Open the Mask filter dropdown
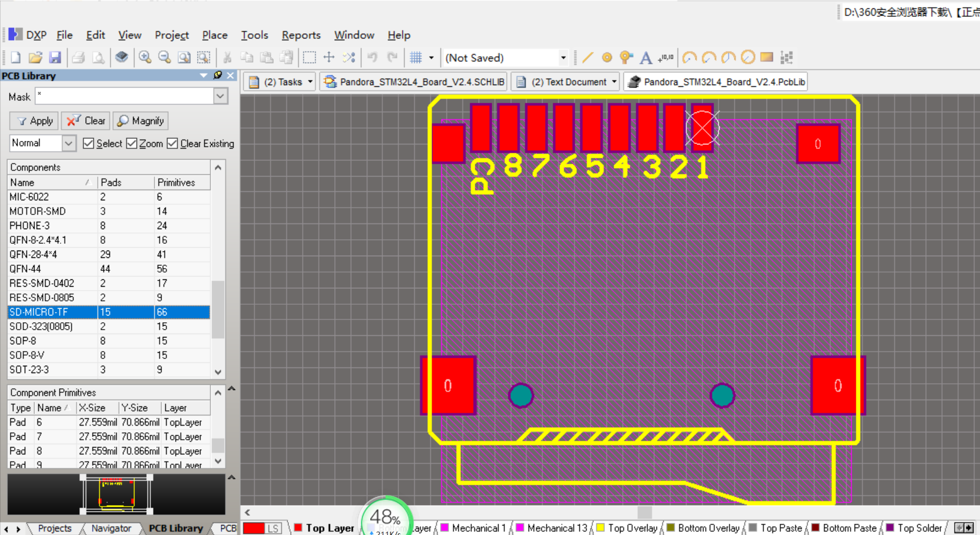Screen dimensions: 980x535 point(220,97)
